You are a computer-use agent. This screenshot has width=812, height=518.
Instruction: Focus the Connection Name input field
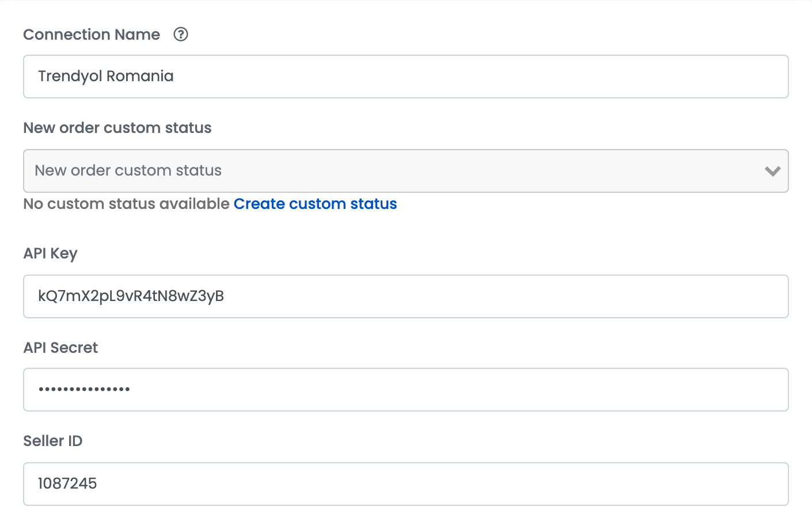[405, 77]
